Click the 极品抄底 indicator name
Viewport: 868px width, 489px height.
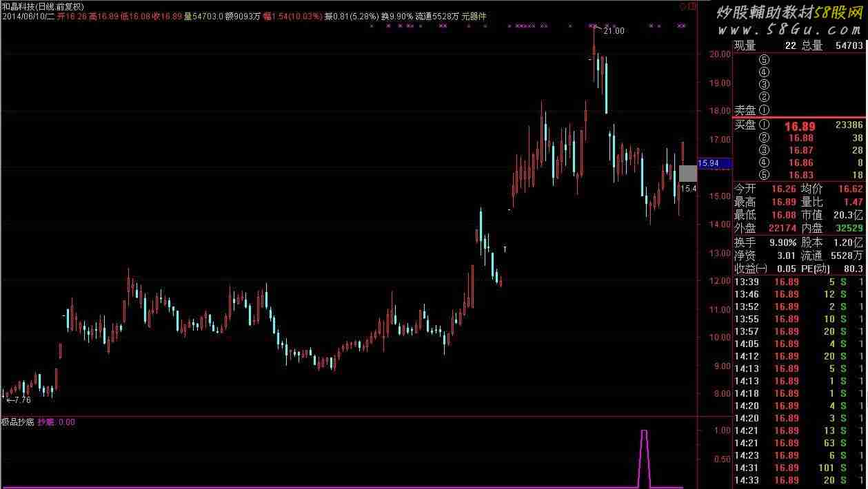click(17, 422)
